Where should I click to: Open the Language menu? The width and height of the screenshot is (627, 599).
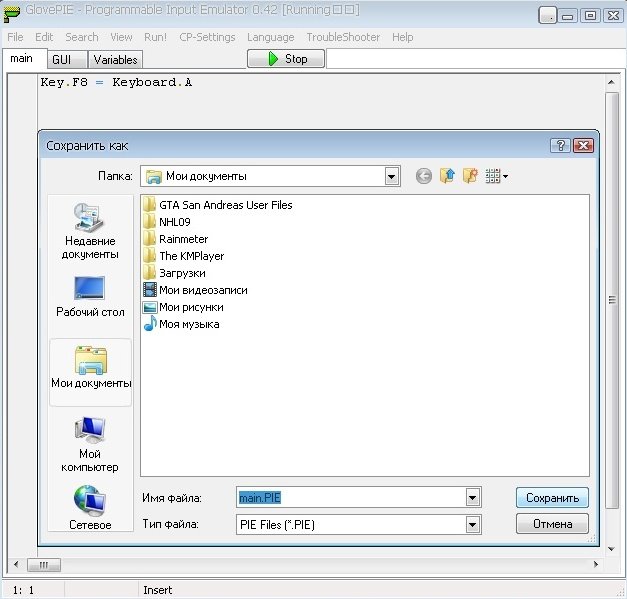(x=271, y=37)
